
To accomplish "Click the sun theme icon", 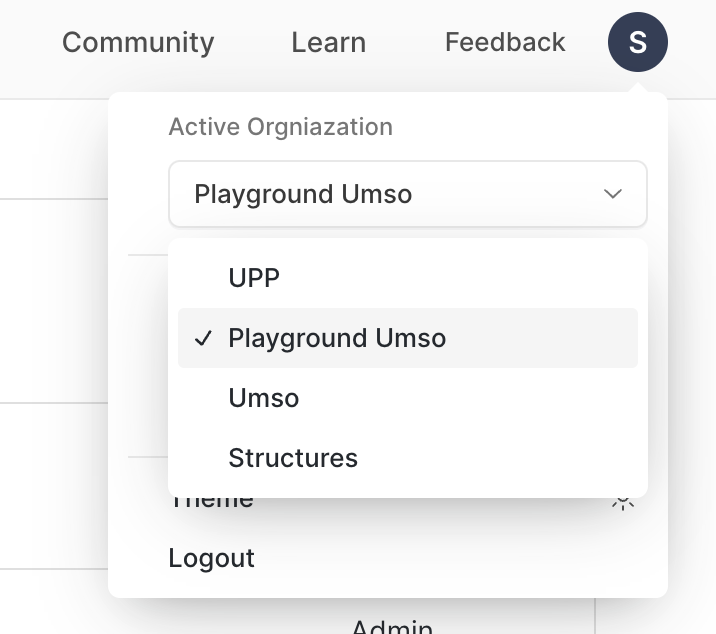I will click(623, 502).
